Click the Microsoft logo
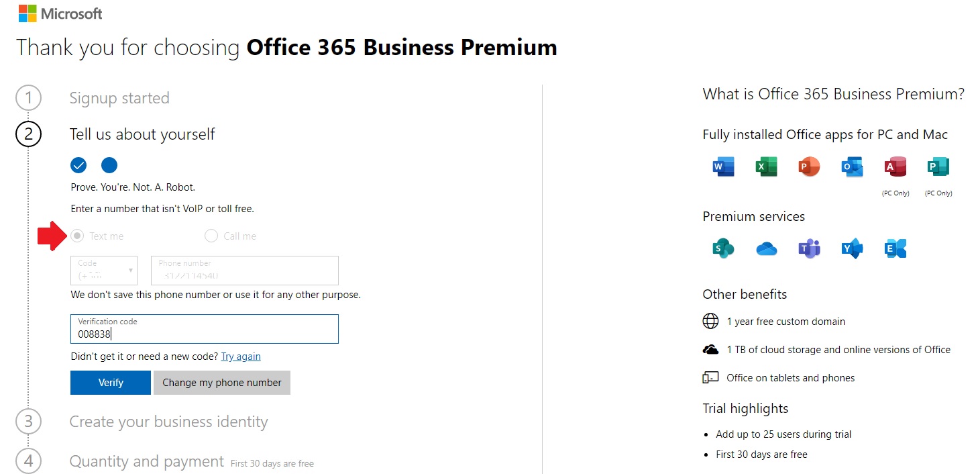The image size is (980, 474). pos(60,13)
